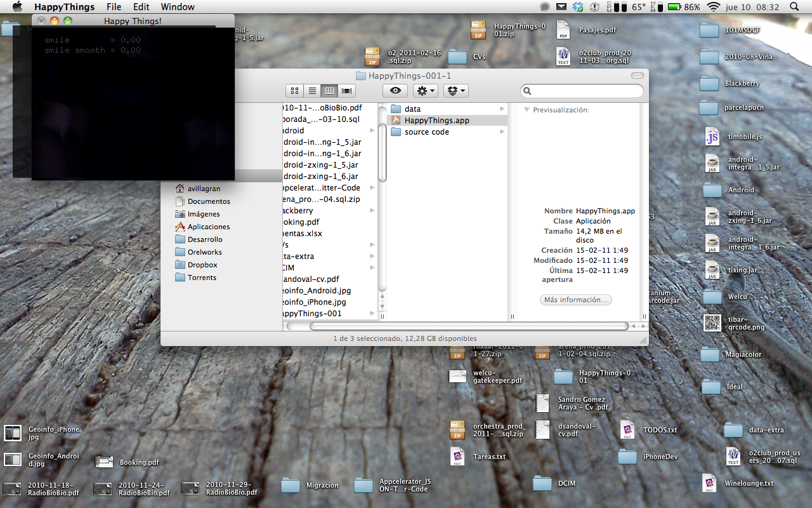Open the Edit menu

141,7
